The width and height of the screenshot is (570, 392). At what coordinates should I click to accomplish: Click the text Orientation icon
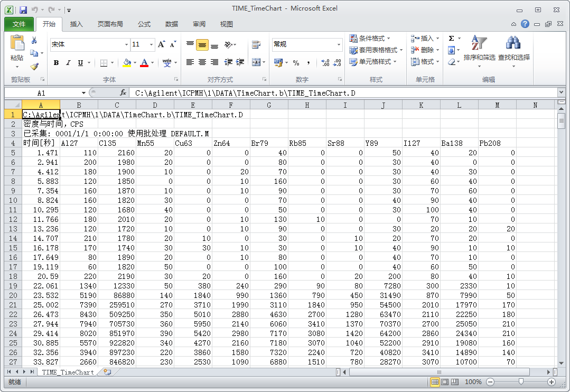[228, 44]
